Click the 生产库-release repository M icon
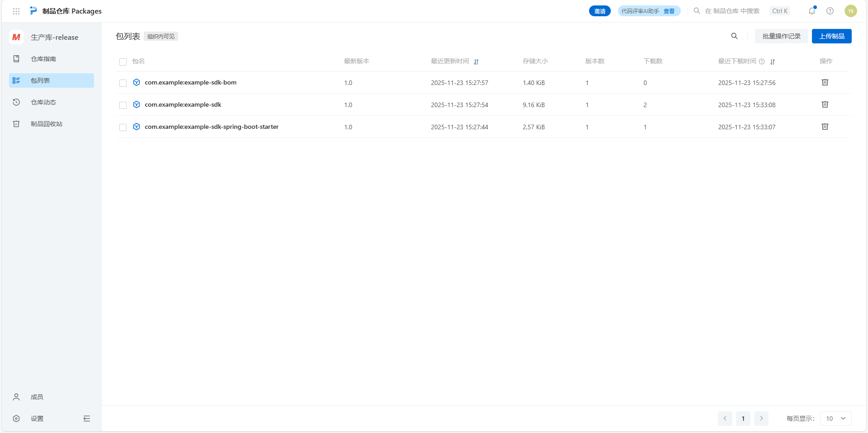 pos(16,37)
